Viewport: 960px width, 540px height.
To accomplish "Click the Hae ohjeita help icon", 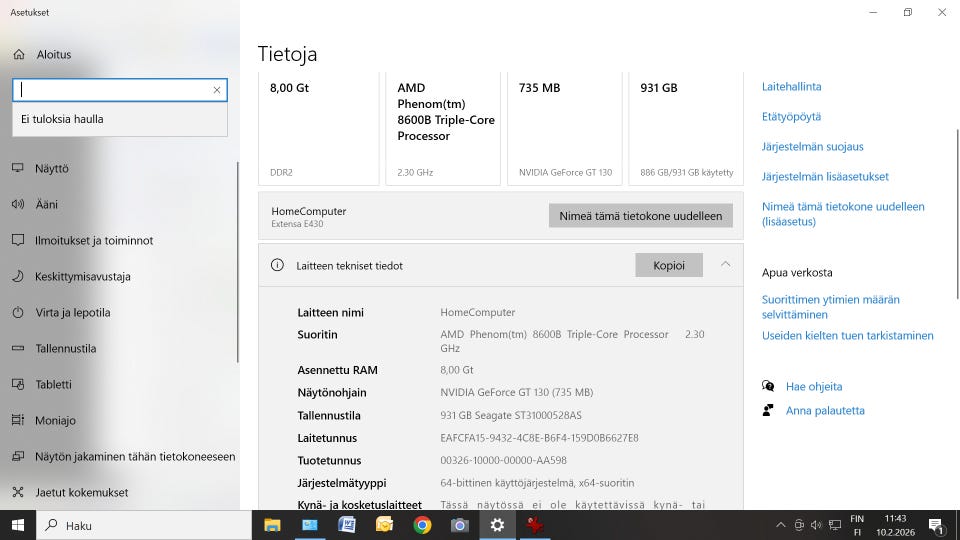I will tap(768, 386).
